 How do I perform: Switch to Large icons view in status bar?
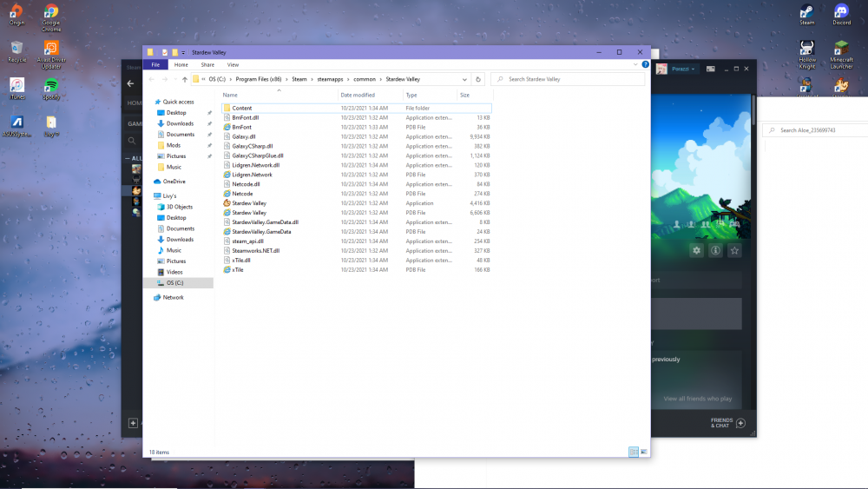click(643, 452)
